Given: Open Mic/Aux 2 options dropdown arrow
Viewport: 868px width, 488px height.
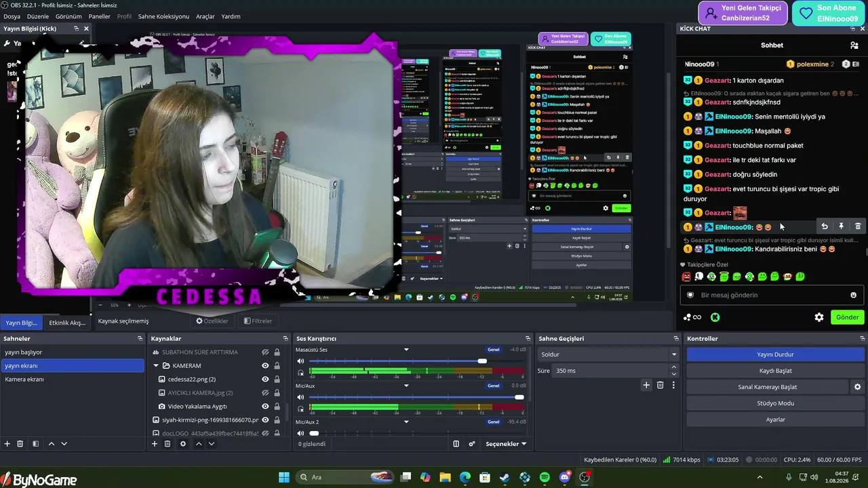Looking at the screenshot, I should tap(406, 422).
